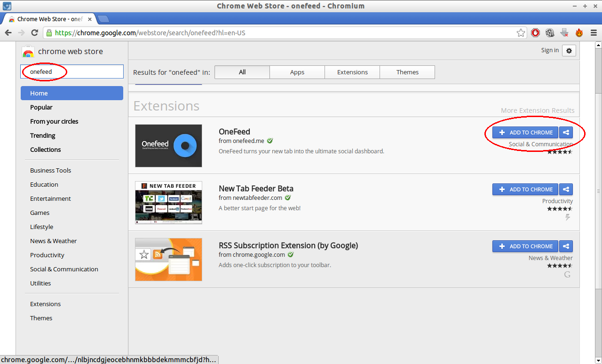This screenshot has height=364, width=602.
Task: Add OneFeed to Chrome
Action: point(525,133)
